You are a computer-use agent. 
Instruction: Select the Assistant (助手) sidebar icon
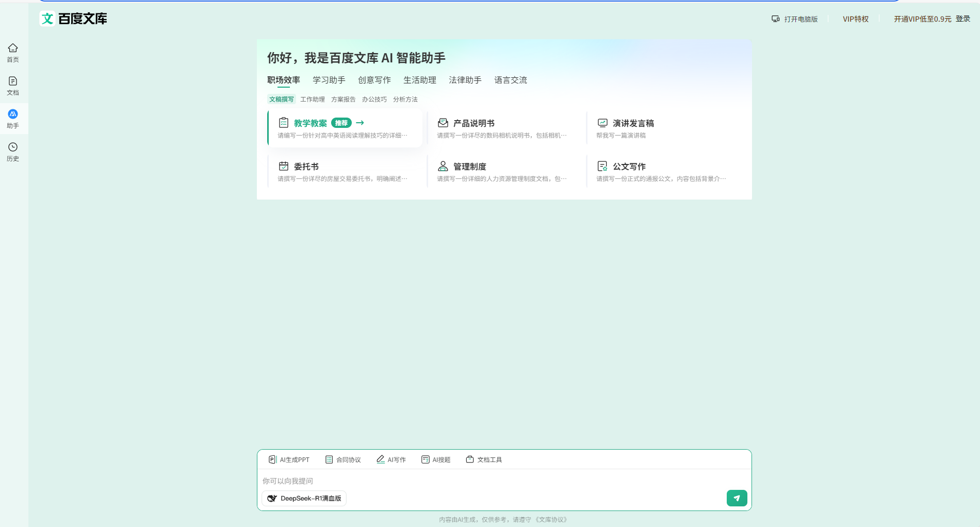[x=13, y=119]
